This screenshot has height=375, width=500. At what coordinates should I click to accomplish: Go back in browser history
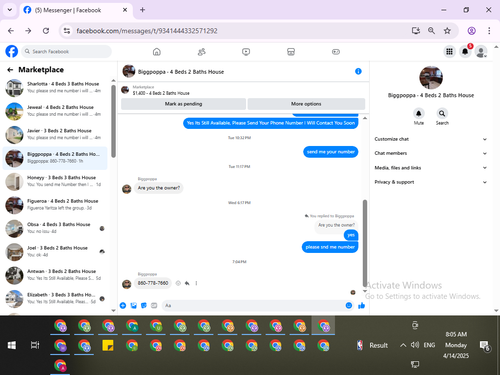point(11,31)
